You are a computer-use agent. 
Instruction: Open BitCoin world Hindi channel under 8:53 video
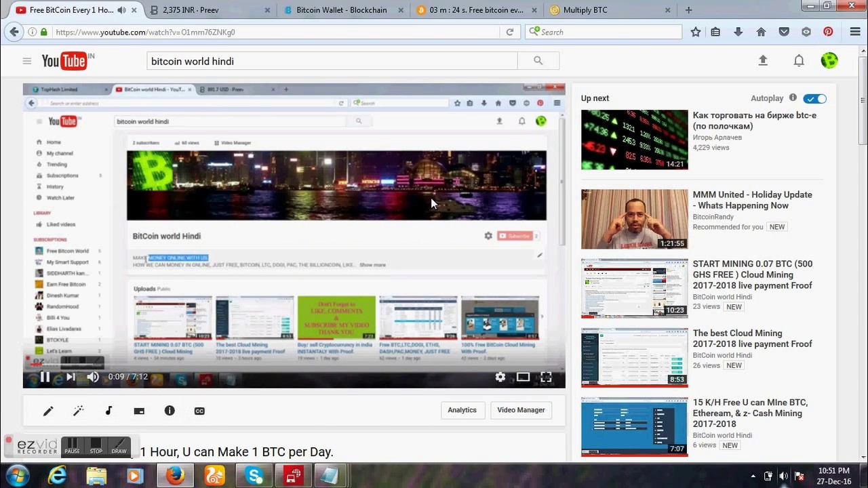point(722,355)
